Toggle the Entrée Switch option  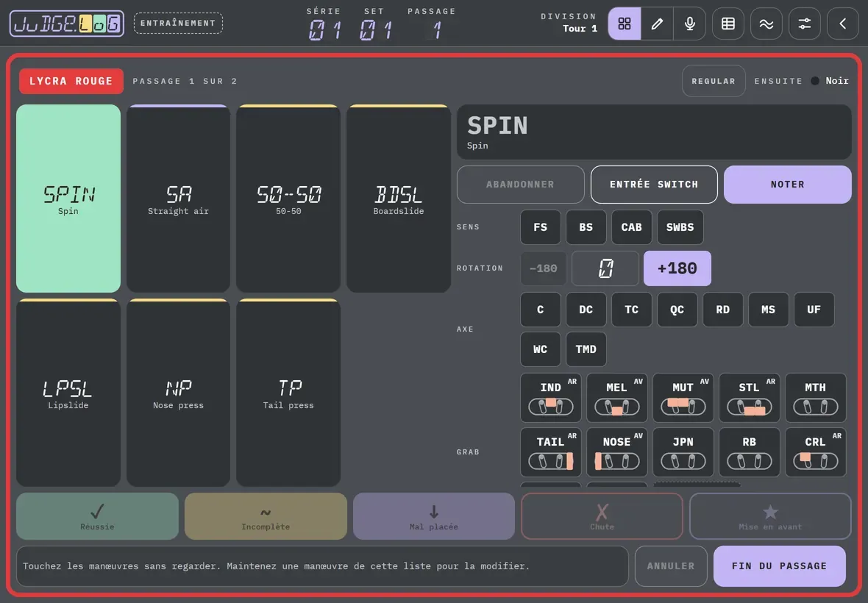pos(654,185)
